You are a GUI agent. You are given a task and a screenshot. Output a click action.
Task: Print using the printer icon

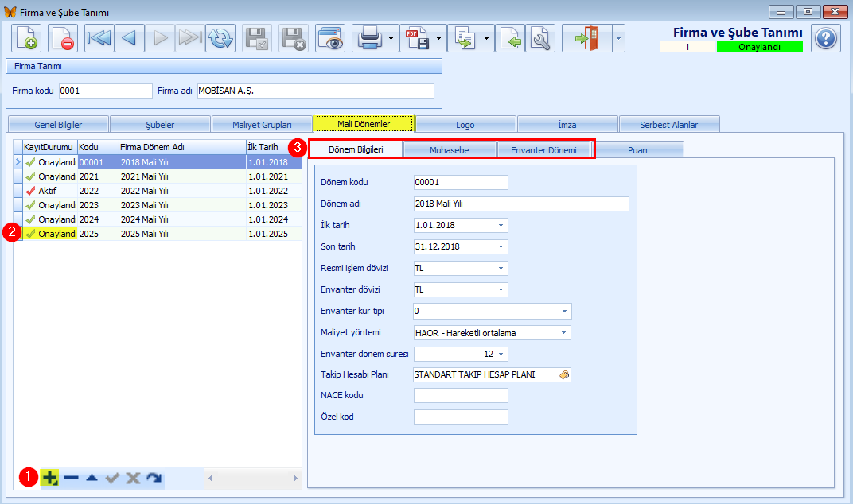(369, 38)
